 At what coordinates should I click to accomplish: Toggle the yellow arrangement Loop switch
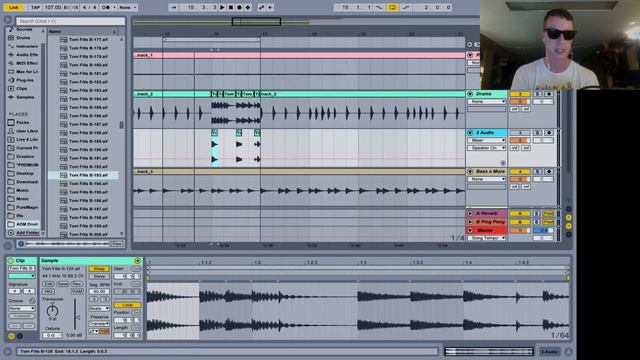point(393,7)
